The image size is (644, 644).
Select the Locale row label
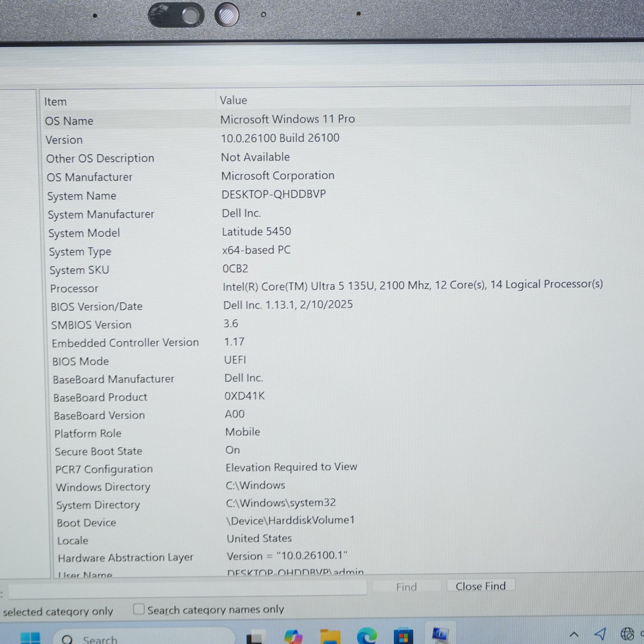click(72, 540)
